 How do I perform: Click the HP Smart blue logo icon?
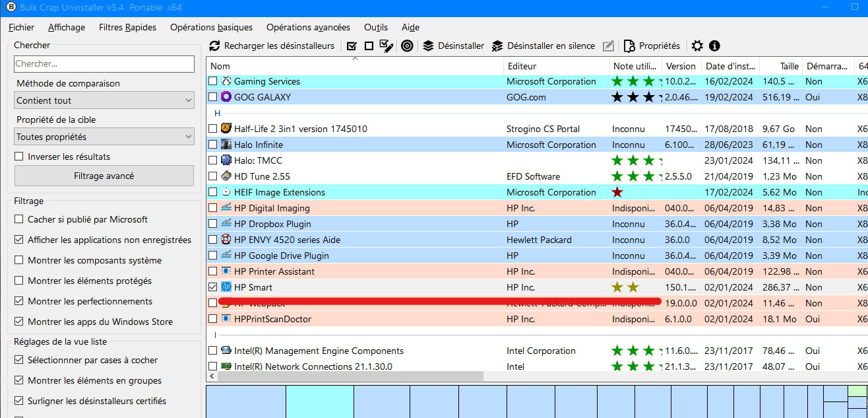tap(226, 287)
